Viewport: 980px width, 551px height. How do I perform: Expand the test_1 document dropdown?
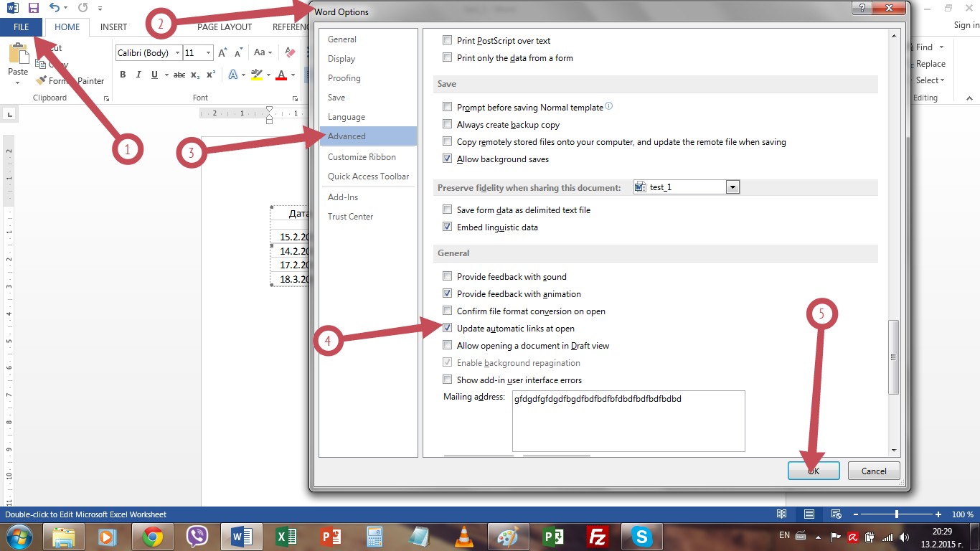click(x=732, y=187)
